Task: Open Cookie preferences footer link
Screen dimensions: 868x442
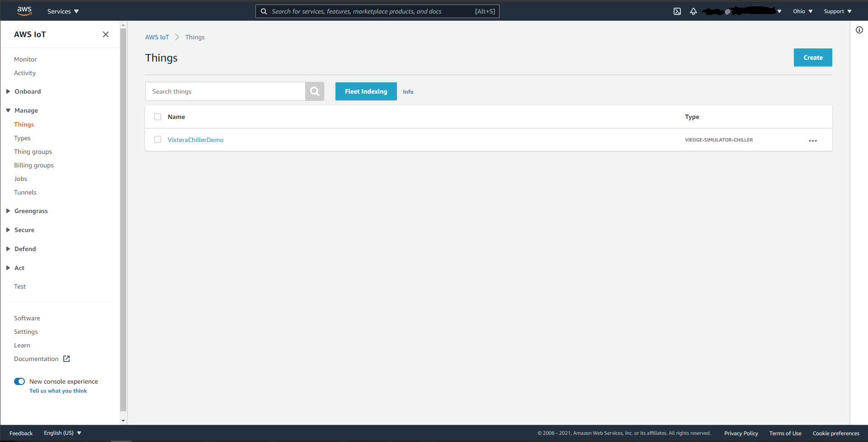Action: click(x=836, y=433)
